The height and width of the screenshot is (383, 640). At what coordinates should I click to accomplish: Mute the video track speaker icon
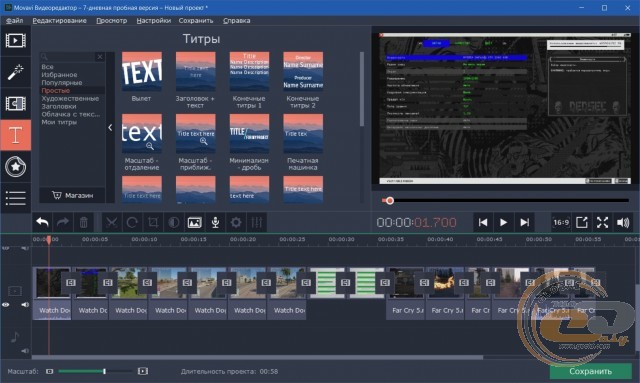(x=25, y=305)
